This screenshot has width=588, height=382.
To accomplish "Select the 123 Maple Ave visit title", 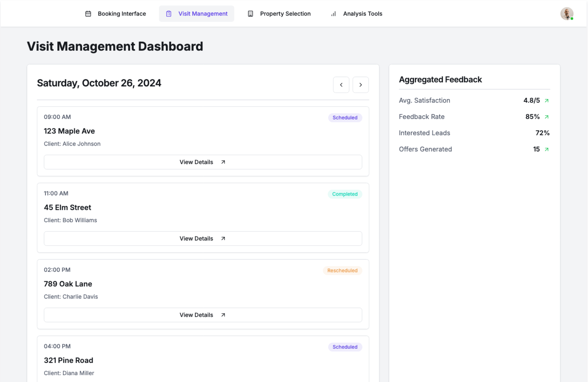I will click(x=69, y=131).
